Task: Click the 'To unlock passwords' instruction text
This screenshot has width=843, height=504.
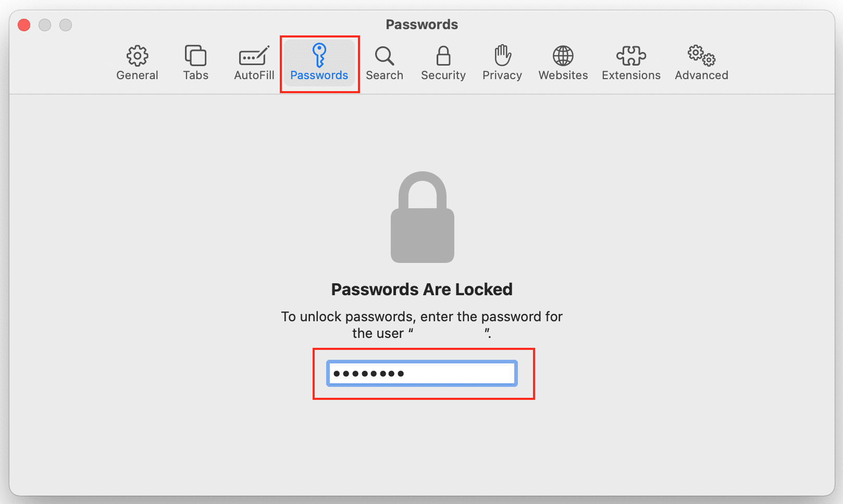Action: [x=422, y=317]
